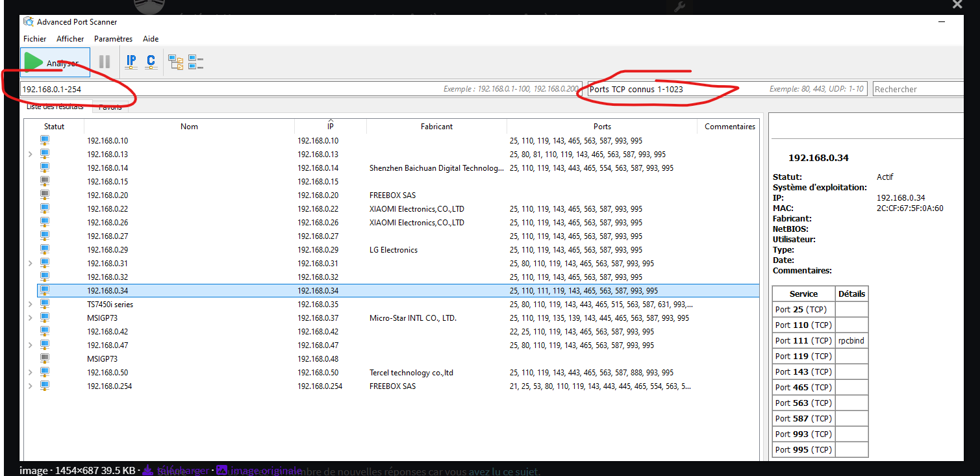Click the device icon in the TS7450i series row

(45, 304)
